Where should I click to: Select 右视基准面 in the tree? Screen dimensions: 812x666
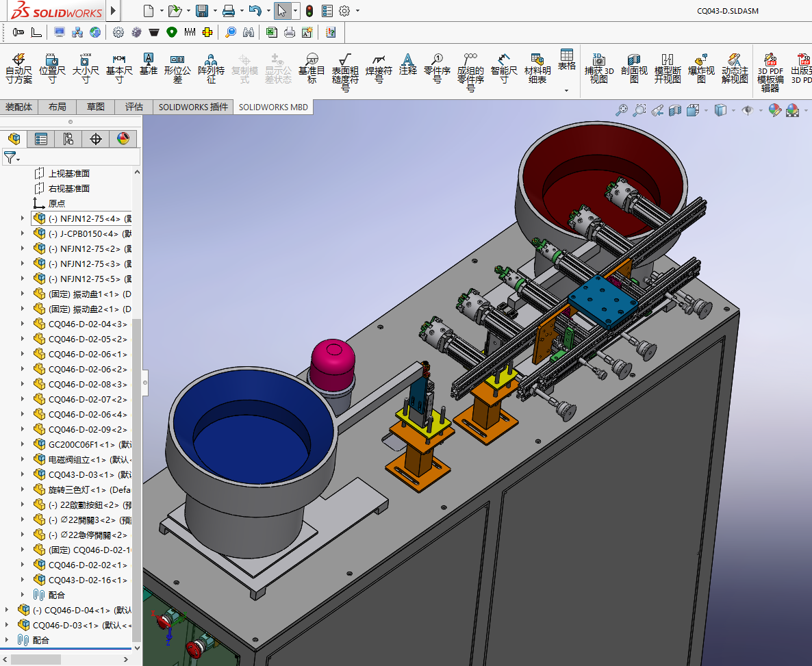(69, 188)
